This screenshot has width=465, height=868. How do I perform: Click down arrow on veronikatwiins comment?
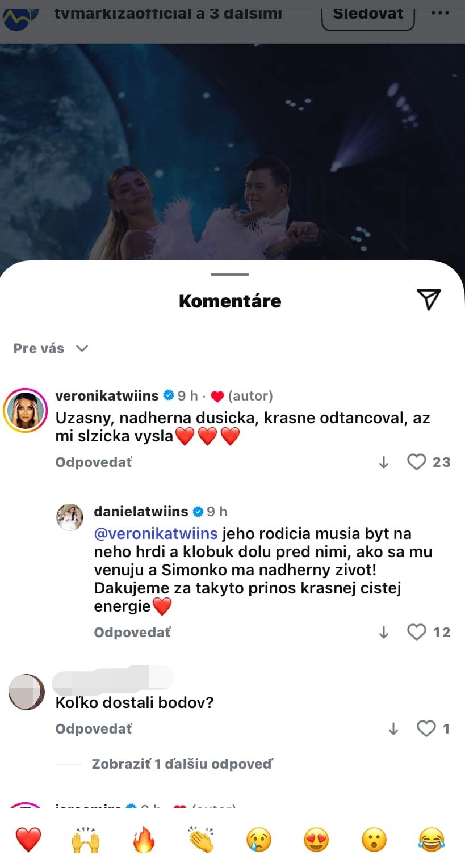pyautogui.click(x=384, y=462)
